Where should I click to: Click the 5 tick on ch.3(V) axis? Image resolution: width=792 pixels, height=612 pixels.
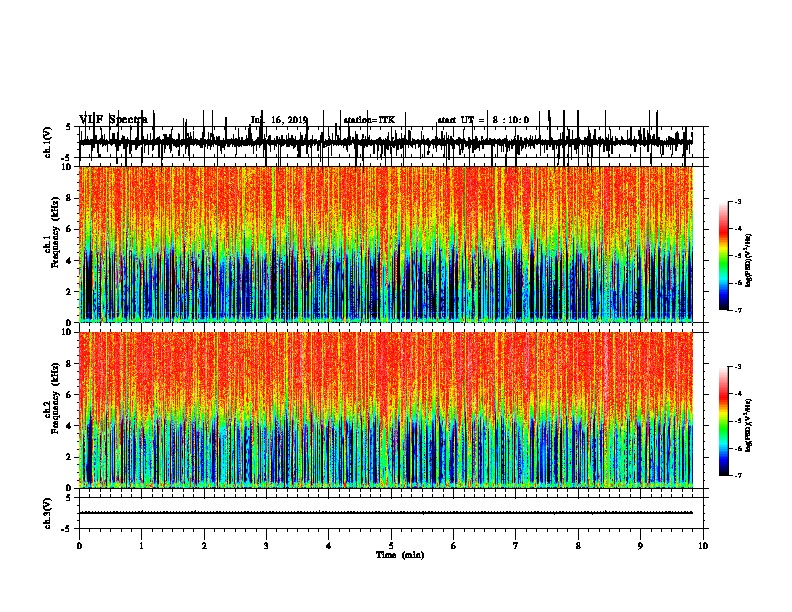(69, 498)
